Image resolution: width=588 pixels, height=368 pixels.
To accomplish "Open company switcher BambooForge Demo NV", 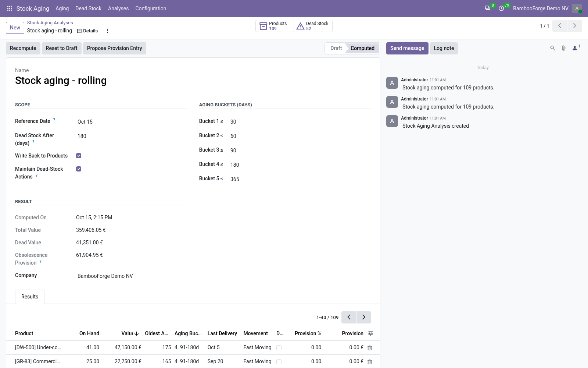I will (541, 8).
